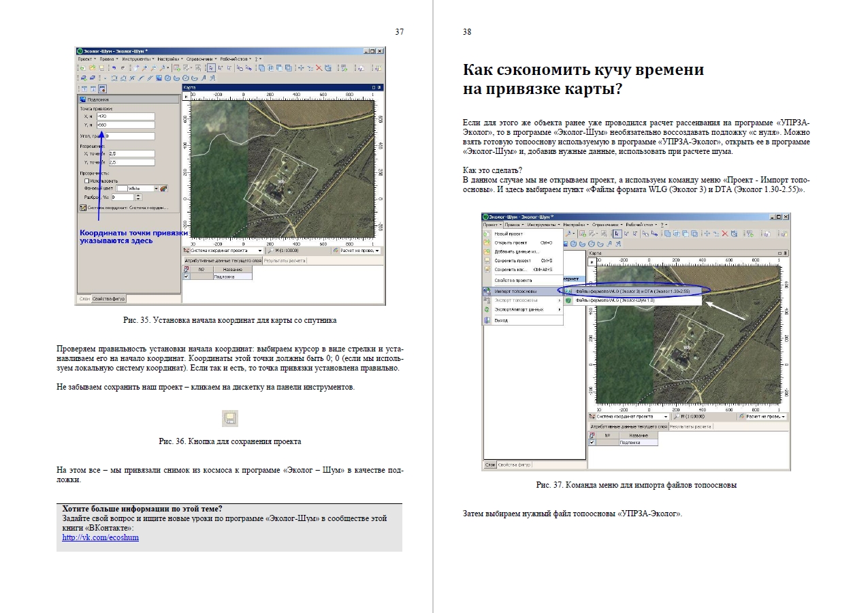Open the http://vk.com/ecoshum link
The height and width of the screenshot is (613, 868).
tap(101, 537)
